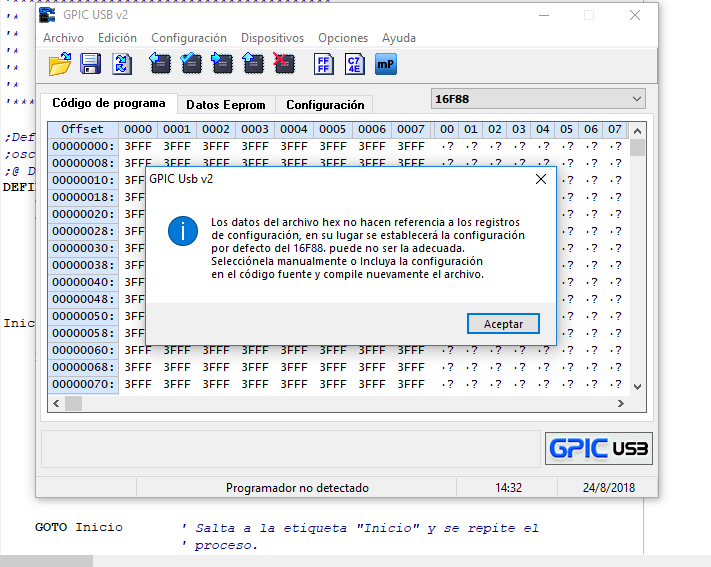Click the 05 ASCII column header
711x567 pixels.
(x=566, y=129)
